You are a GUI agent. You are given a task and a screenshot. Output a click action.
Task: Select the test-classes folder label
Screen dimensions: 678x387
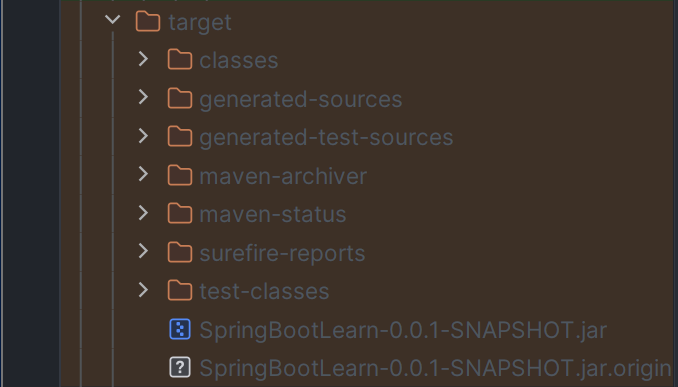click(264, 291)
